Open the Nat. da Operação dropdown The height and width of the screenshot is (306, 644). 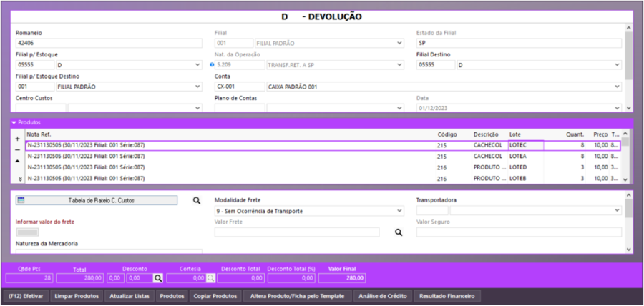(400, 65)
